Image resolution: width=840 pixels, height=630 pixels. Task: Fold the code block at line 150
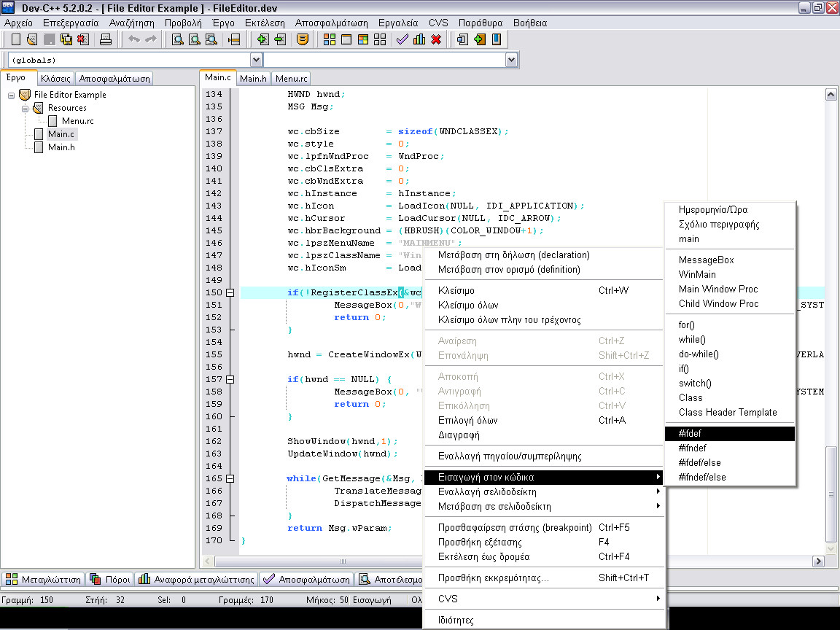230,292
